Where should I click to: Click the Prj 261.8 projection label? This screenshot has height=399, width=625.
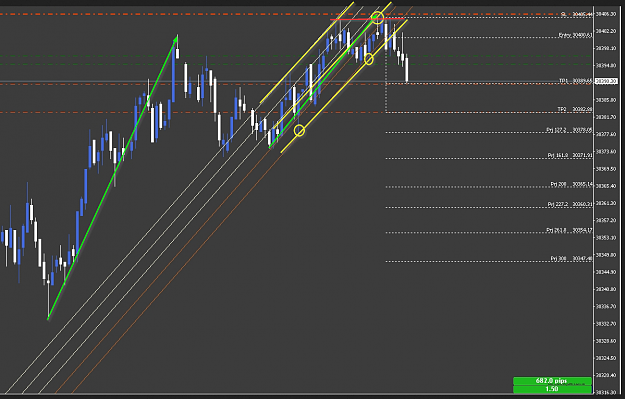[569, 230]
